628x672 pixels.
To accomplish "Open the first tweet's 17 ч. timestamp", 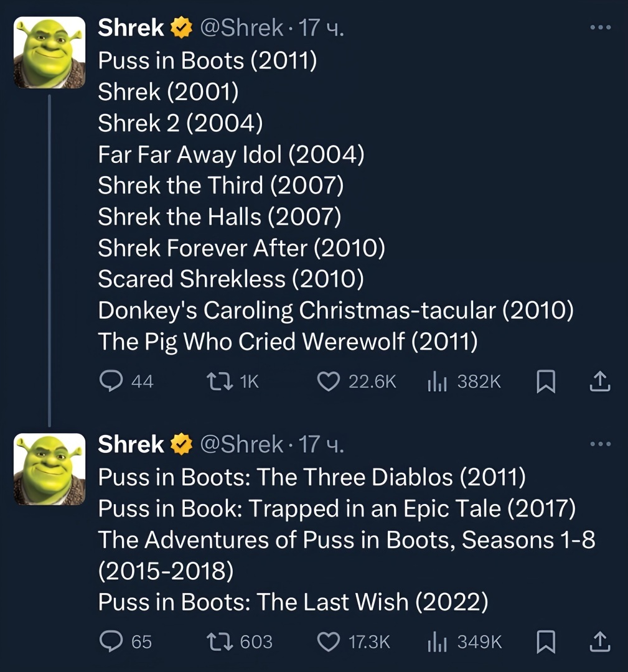I will (321, 28).
